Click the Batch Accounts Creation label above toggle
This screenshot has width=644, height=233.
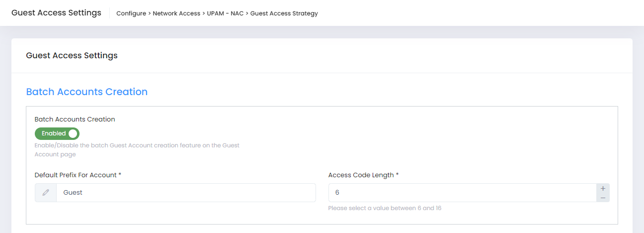pyautogui.click(x=75, y=119)
